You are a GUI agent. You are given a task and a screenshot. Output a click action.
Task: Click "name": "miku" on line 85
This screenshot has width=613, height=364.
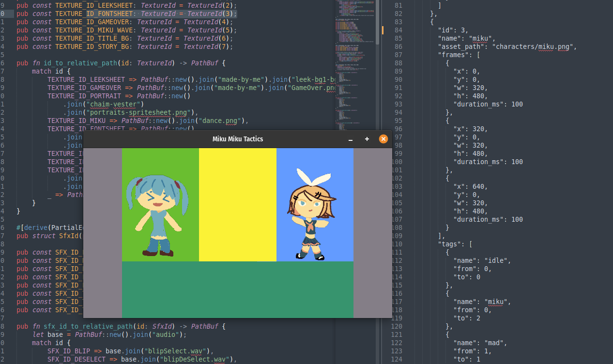(466, 38)
